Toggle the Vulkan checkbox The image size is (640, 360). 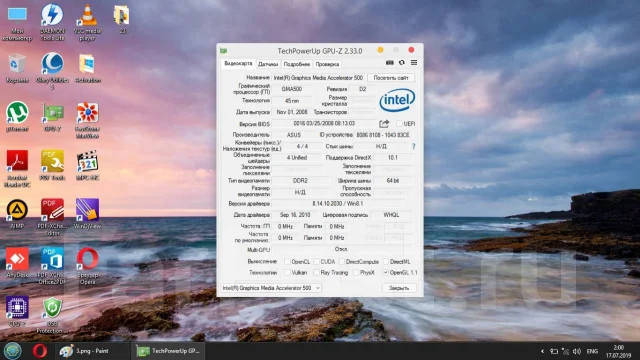[287, 273]
